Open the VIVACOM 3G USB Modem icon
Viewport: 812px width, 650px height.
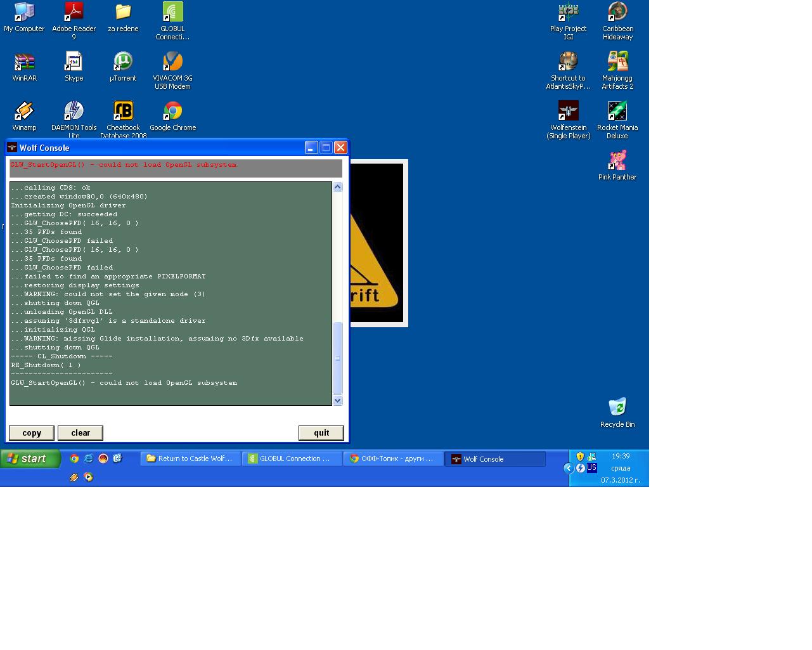(x=172, y=62)
